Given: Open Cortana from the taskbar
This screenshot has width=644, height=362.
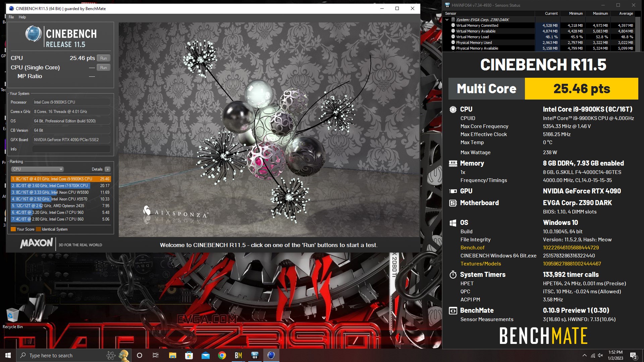Looking at the screenshot, I should click(140, 355).
